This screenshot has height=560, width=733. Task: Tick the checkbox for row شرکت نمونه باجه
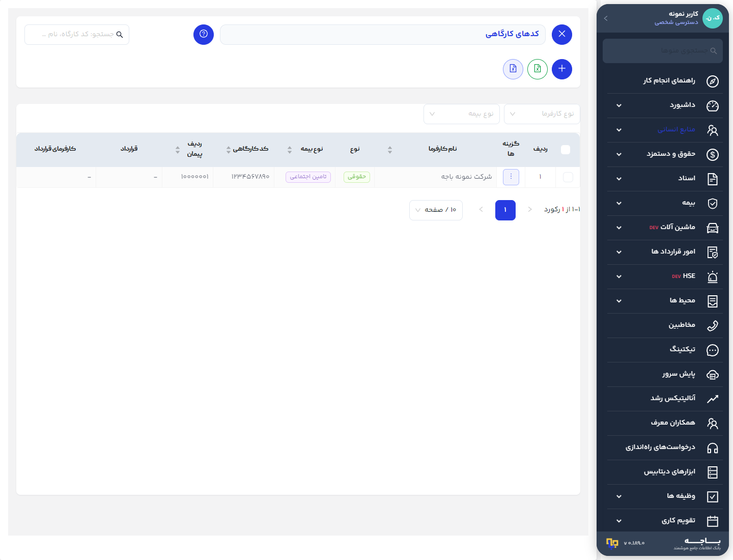point(568,177)
